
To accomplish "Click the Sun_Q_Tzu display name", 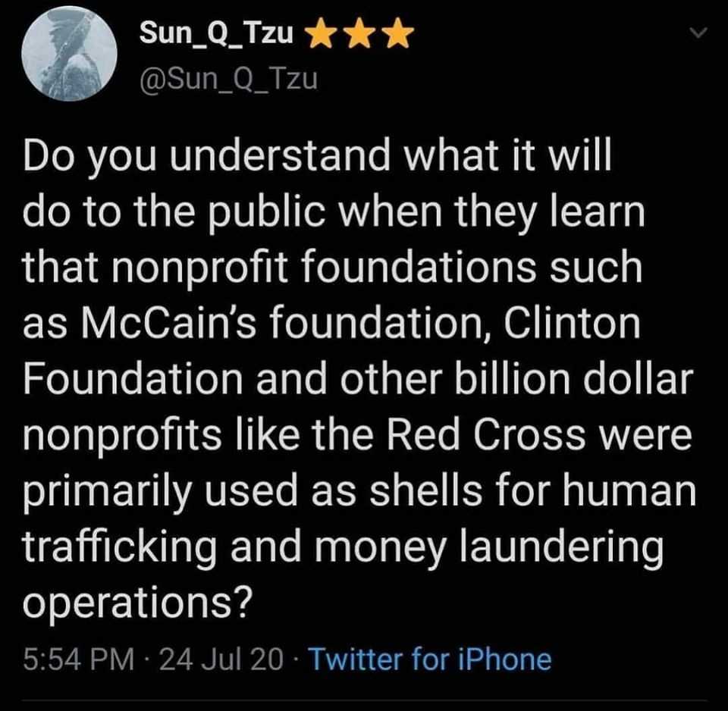I will coord(220,33).
